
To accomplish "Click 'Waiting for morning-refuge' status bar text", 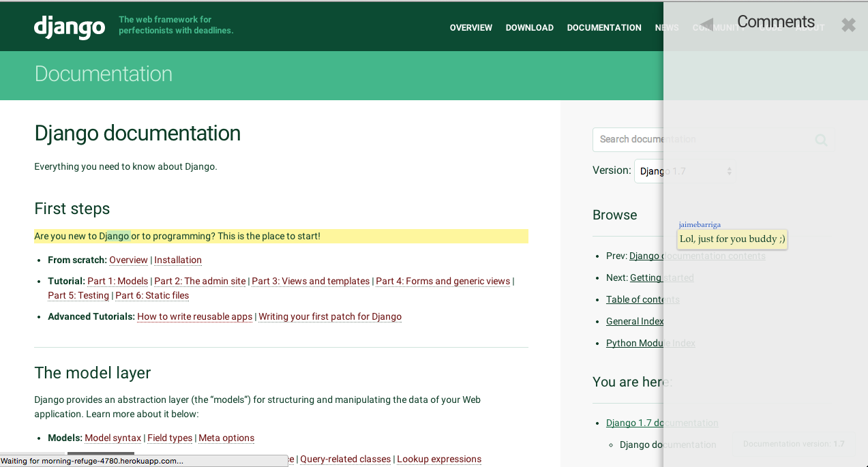I will click(x=92, y=461).
